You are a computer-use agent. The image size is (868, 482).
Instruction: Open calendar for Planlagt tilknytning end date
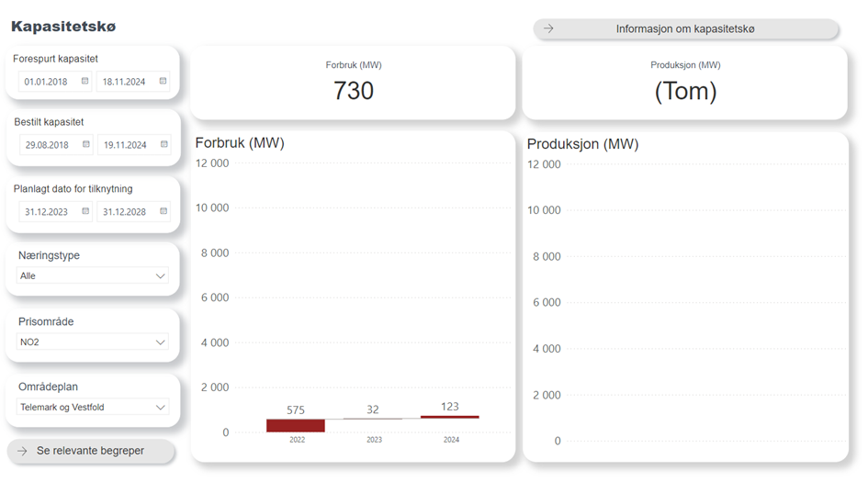click(x=163, y=211)
